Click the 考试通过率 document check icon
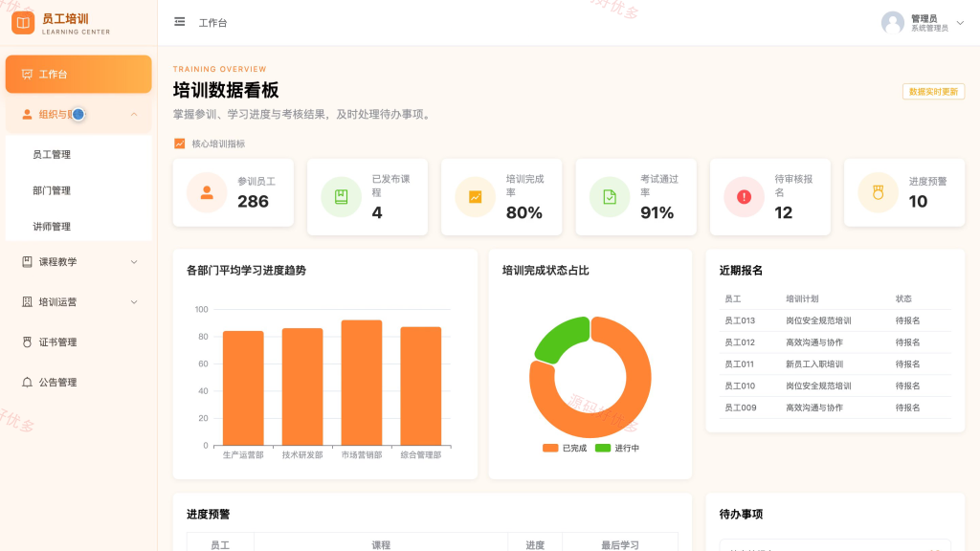The width and height of the screenshot is (980, 551). click(x=610, y=197)
